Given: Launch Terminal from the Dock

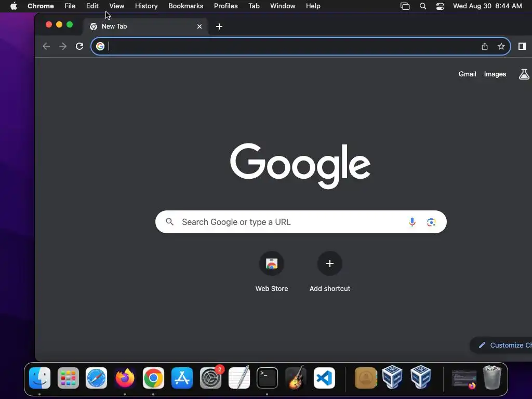Looking at the screenshot, I should point(268,378).
